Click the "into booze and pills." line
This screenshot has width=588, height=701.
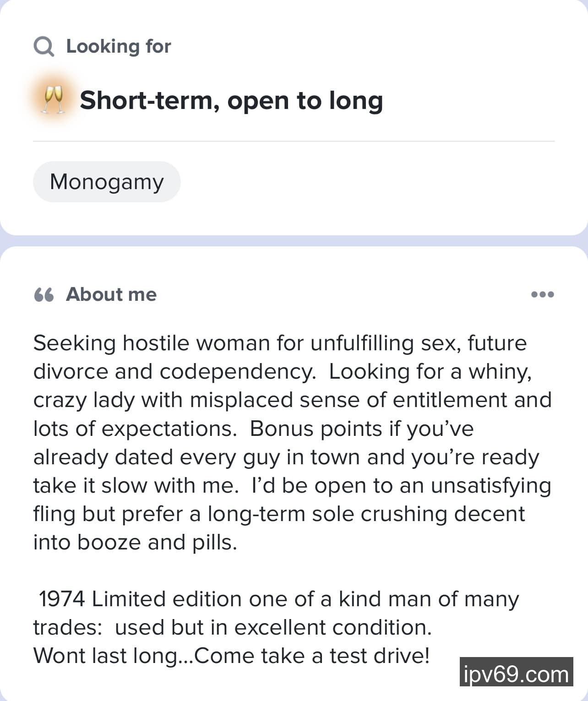[136, 542]
